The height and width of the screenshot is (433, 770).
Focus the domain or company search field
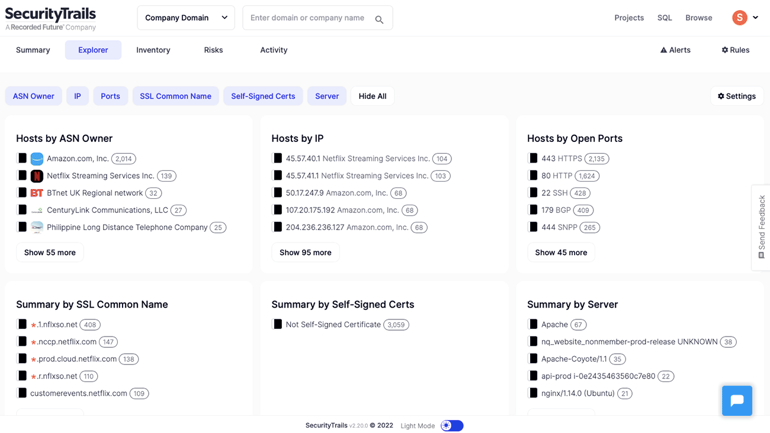[317, 18]
